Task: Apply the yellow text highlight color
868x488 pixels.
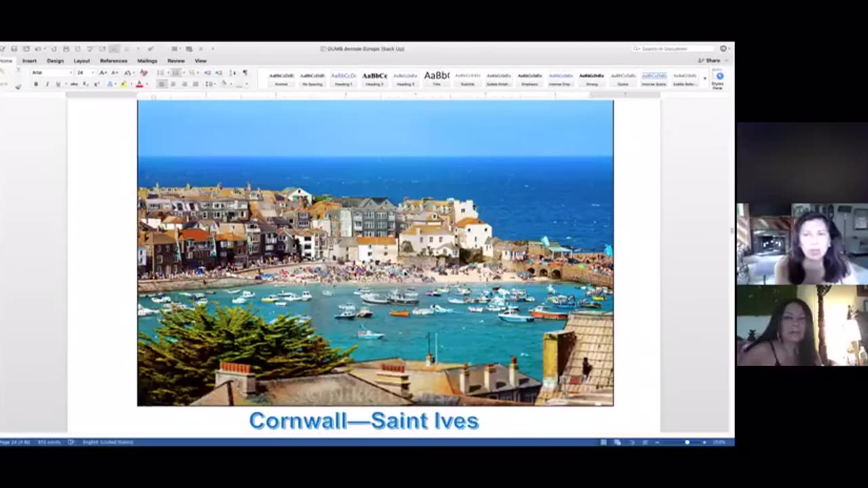Action: click(123, 84)
